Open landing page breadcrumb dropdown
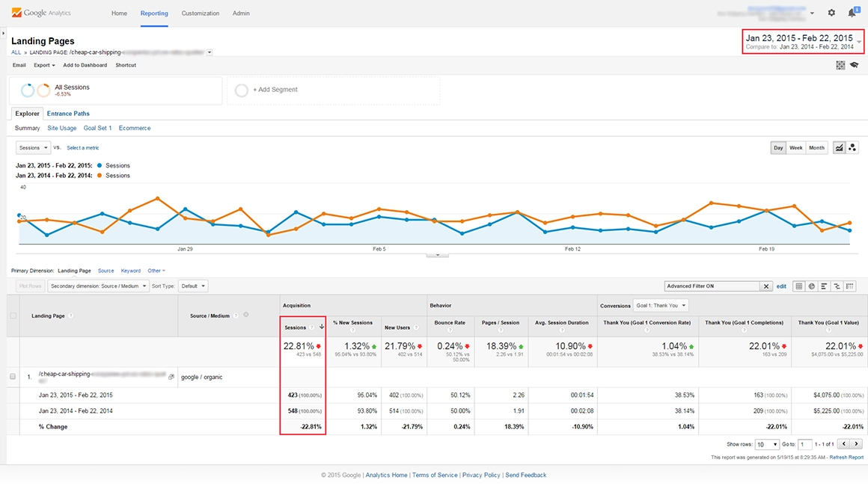868x486 pixels. [210, 52]
